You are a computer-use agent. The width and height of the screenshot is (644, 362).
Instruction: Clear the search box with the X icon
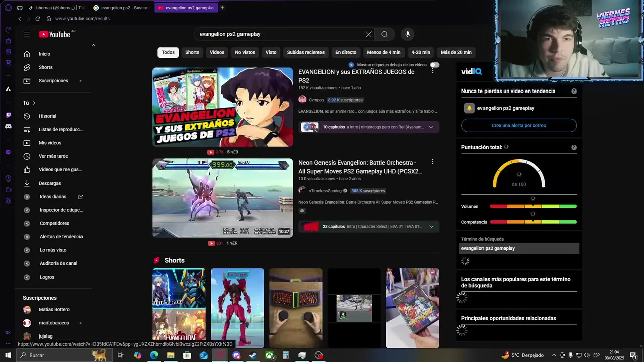point(368,34)
